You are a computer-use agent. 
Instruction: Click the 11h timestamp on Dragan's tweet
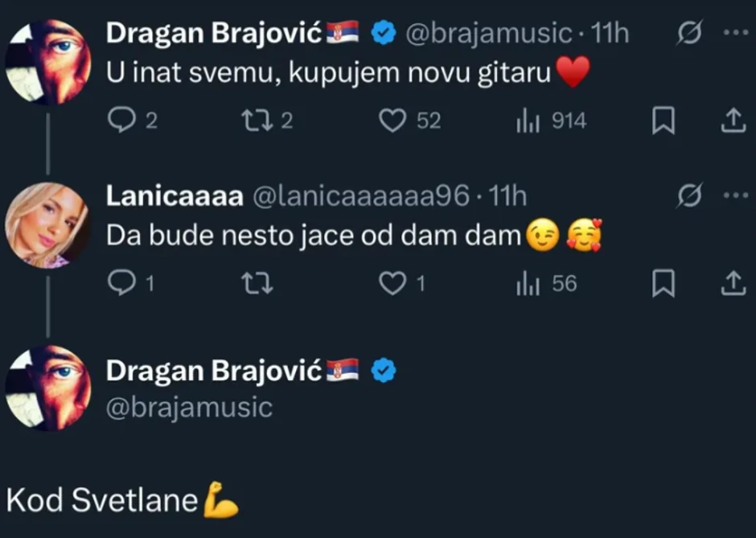(611, 32)
